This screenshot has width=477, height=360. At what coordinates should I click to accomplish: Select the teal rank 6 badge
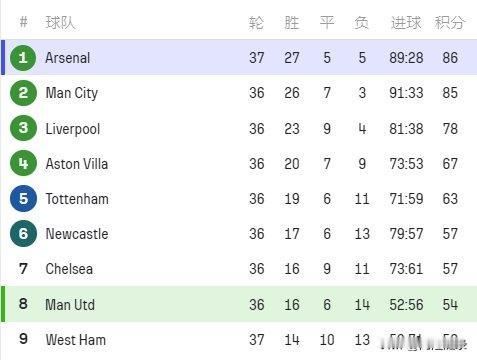point(23,234)
